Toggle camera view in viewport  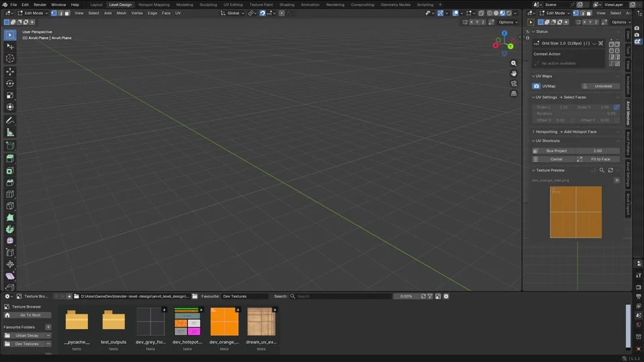coord(513,83)
